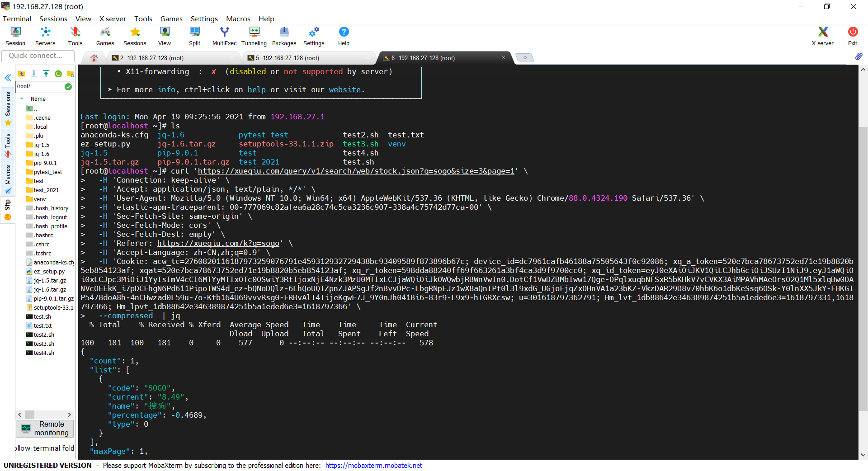The width and height of the screenshot is (868, 471).
Task: Open the mobaxterm.mobatek.net link
Action: click(x=373, y=466)
